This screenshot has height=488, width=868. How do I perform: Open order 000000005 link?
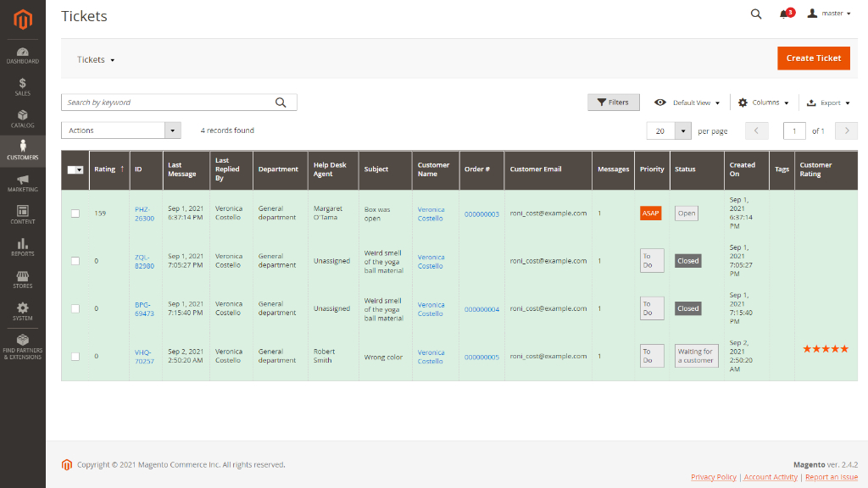click(481, 357)
